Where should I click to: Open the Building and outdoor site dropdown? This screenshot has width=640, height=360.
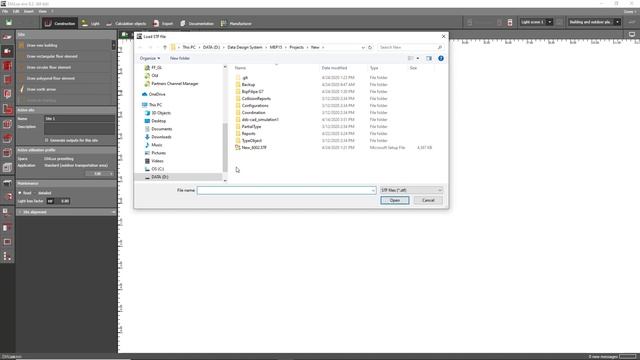point(594,22)
